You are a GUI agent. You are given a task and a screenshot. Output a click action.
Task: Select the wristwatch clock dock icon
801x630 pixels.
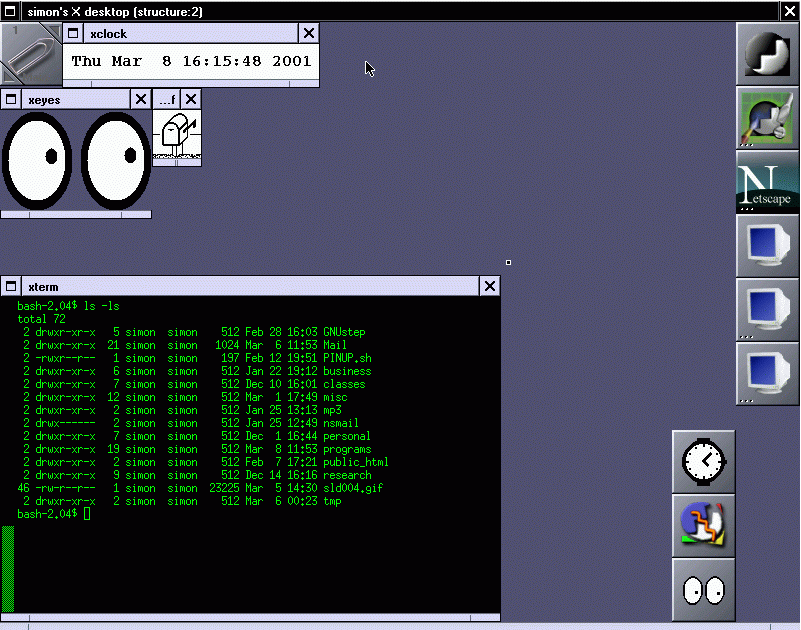click(x=703, y=461)
